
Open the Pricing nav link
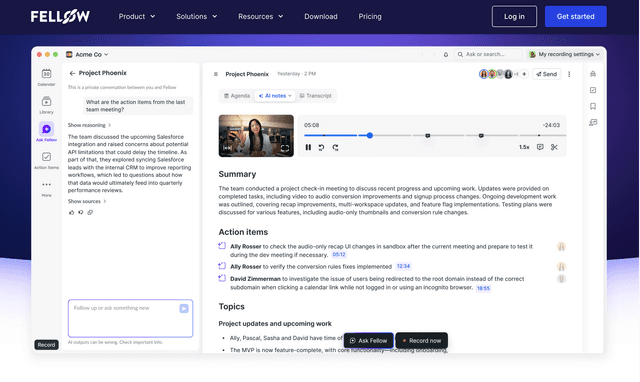click(x=370, y=17)
